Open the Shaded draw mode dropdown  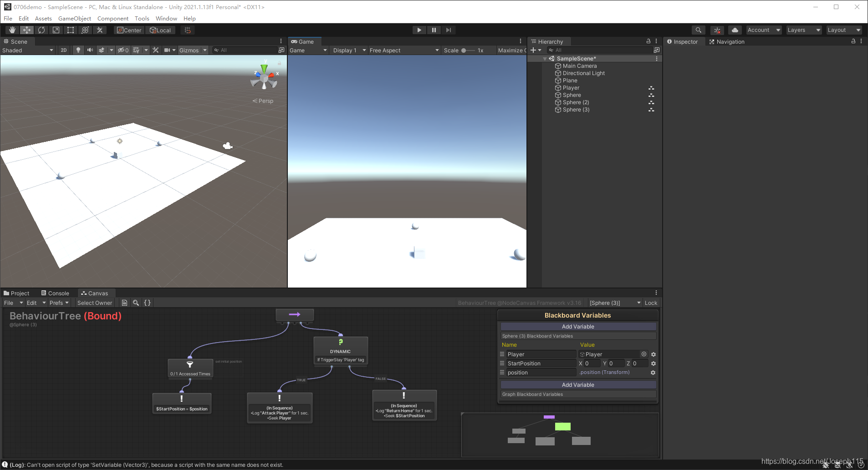27,50
